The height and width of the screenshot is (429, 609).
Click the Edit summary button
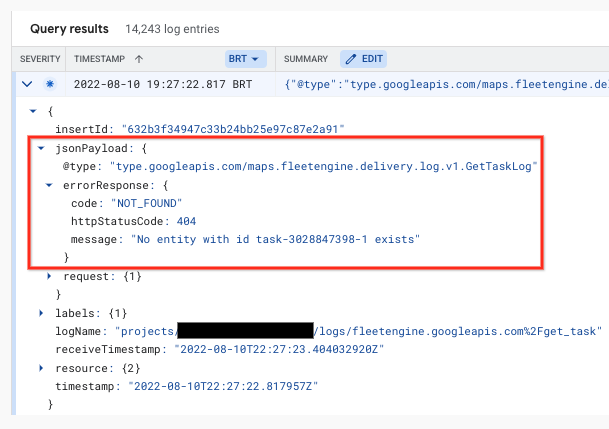(x=364, y=59)
